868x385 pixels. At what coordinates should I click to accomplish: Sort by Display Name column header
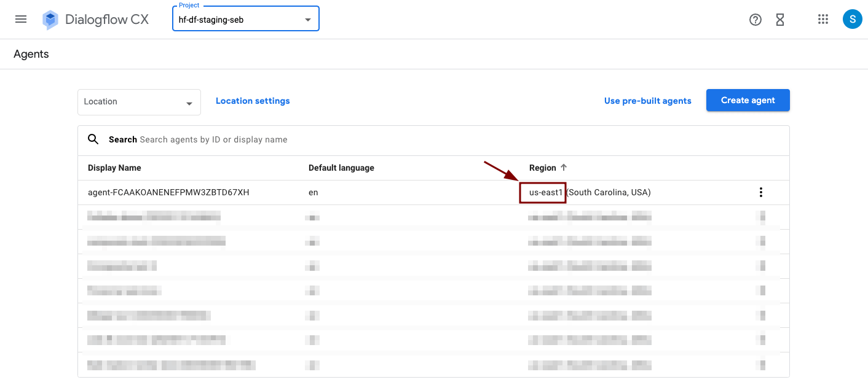[114, 168]
